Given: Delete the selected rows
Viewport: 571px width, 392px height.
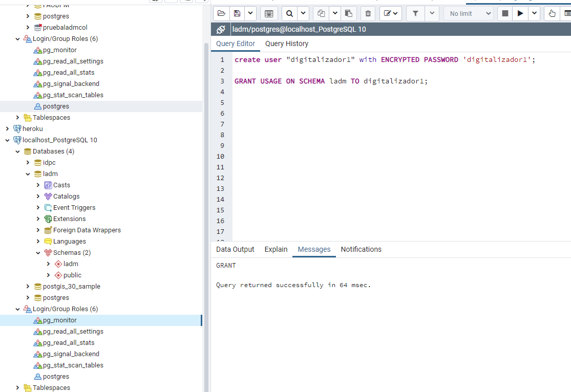Looking at the screenshot, I should (368, 13).
